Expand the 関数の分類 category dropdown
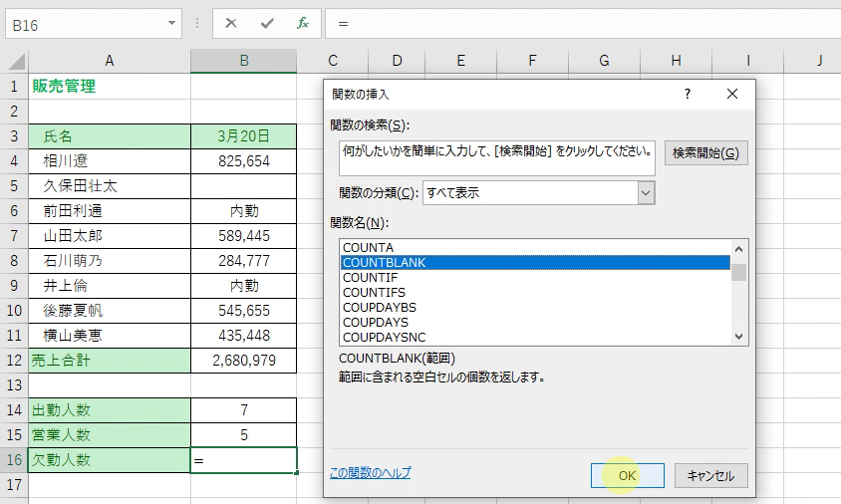 point(646,192)
